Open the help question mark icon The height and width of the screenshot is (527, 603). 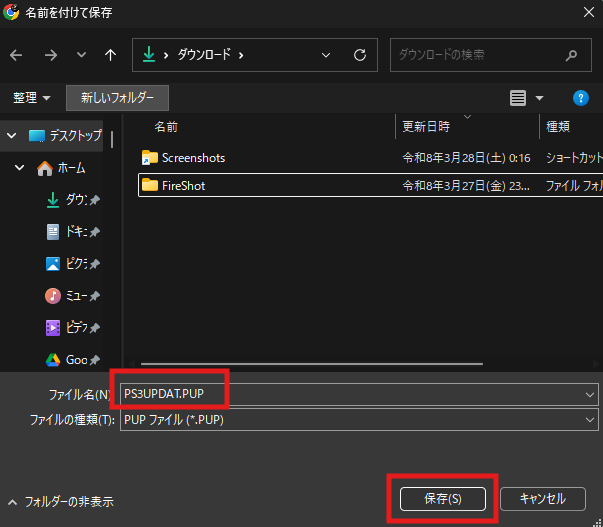pos(580,98)
